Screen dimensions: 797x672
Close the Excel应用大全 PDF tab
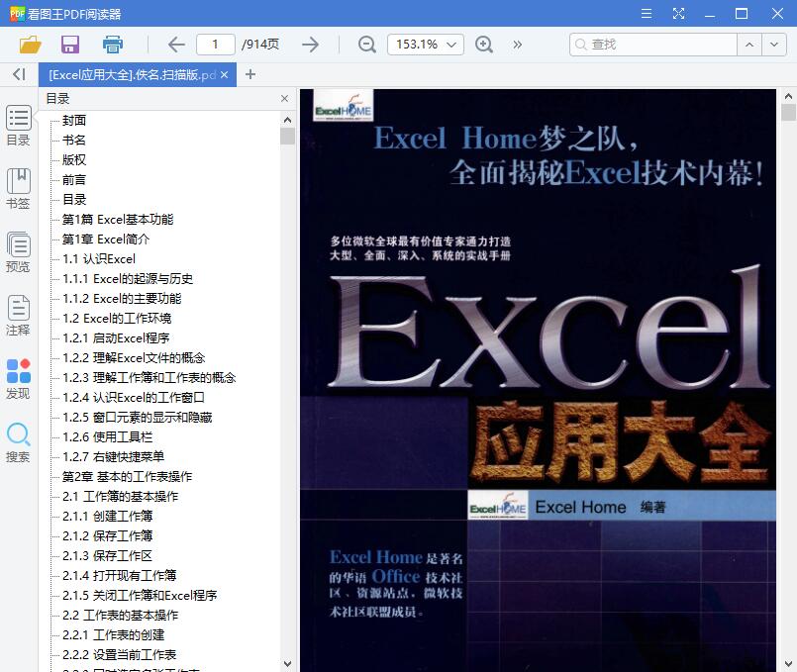coord(224,74)
